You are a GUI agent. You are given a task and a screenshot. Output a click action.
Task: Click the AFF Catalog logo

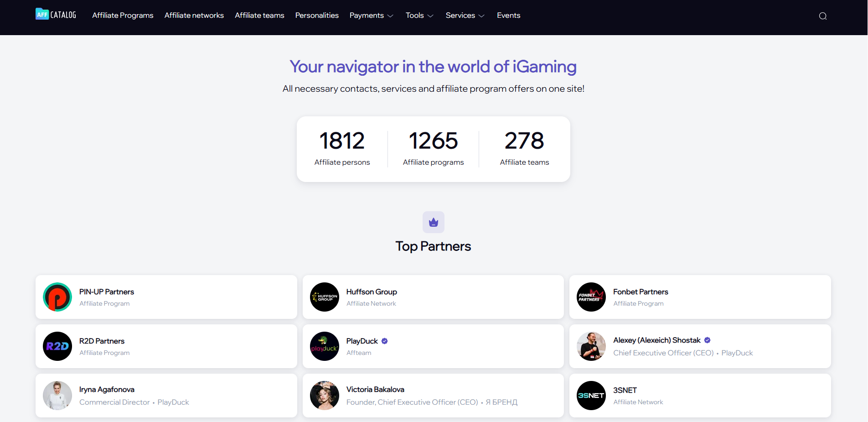(x=56, y=15)
